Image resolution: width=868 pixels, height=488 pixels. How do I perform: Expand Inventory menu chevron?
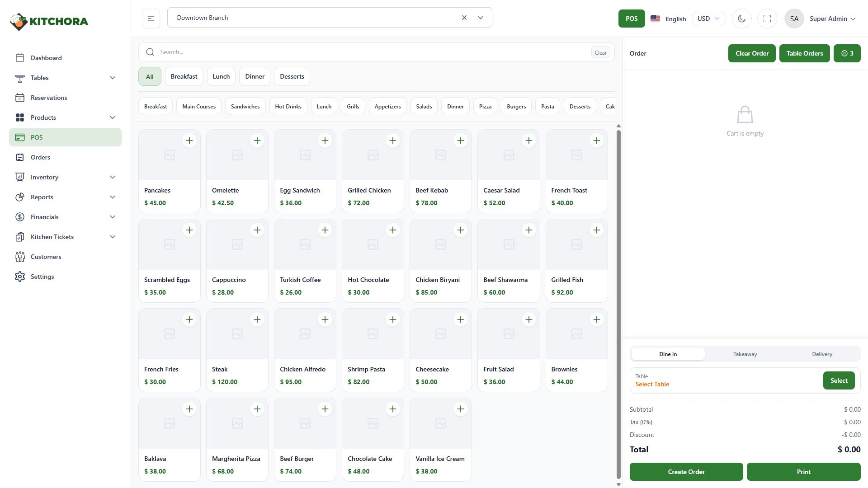click(113, 177)
